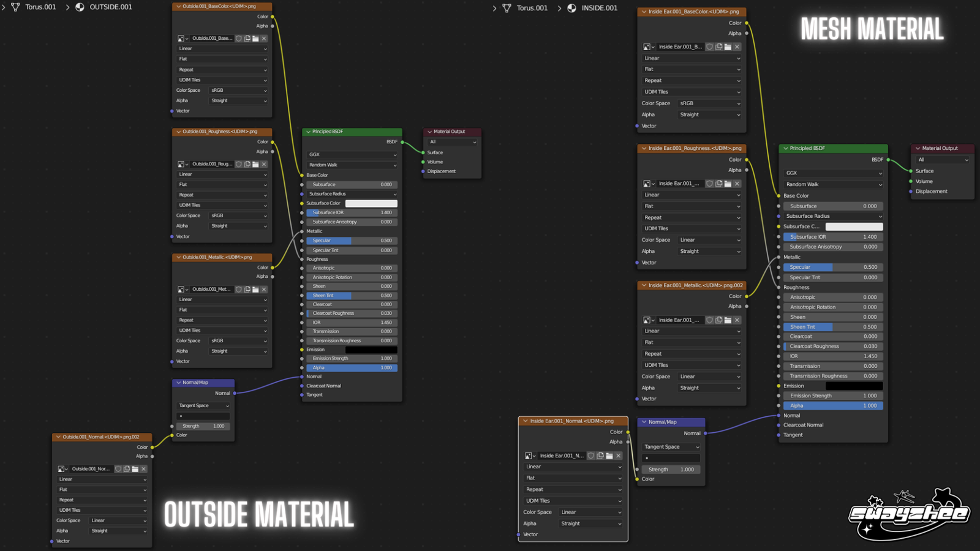Click Inside Ear.001_Normal image name field

[561, 456]
